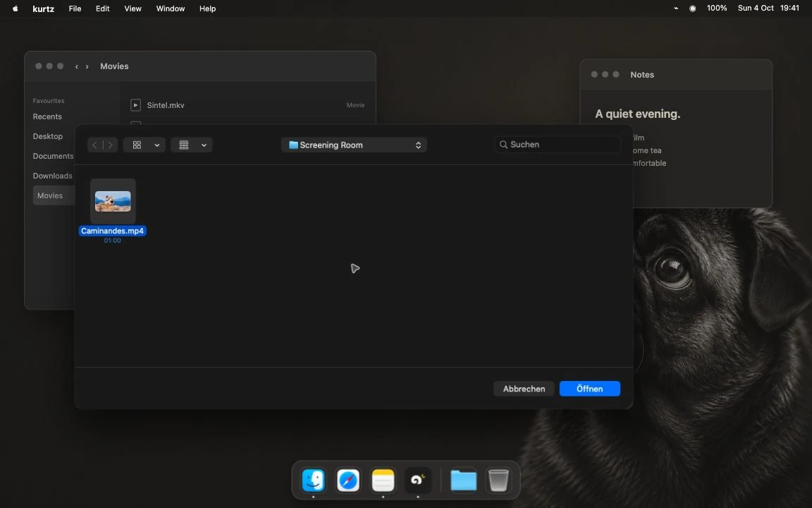Click the Abbrechen button
Viewport: 812px width, 508px height.
(x=524, y=389)
